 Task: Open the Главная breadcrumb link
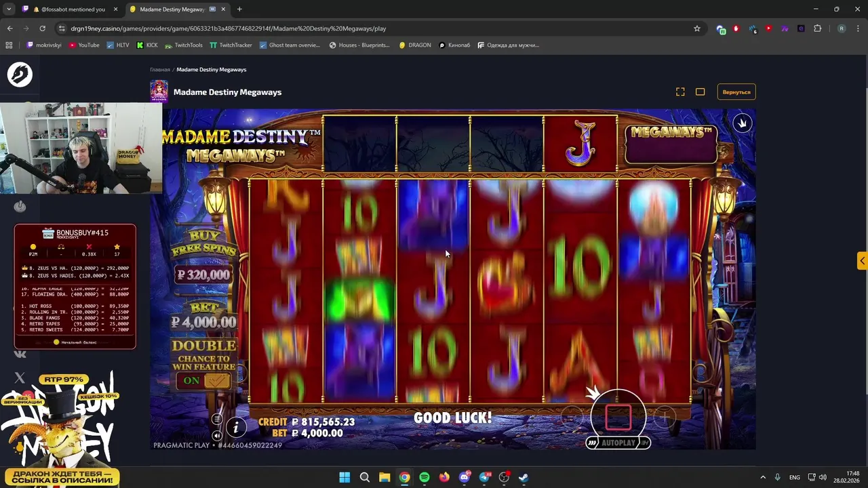click(160, 70)
